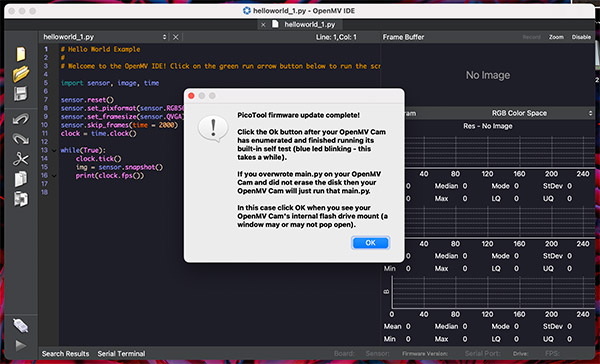Close the firmware dialog with the red button
Image resolution: width=600 pixels, height=364 pixels.
pyautogui.click(x=191, y=96)
